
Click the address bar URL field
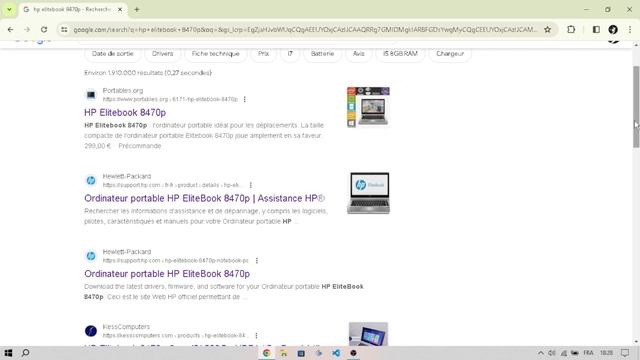click(305, 29)
